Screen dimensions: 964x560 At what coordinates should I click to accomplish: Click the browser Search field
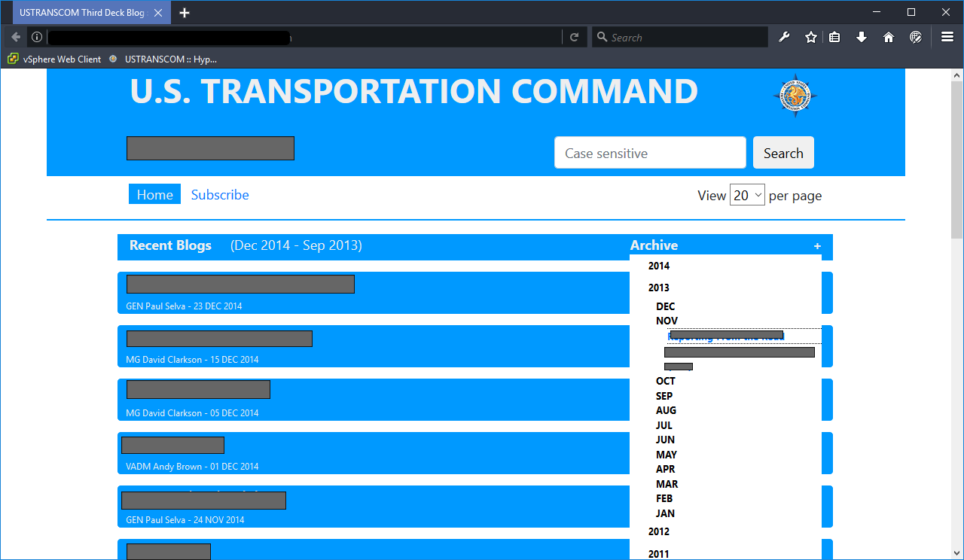(x=680, y=37)
